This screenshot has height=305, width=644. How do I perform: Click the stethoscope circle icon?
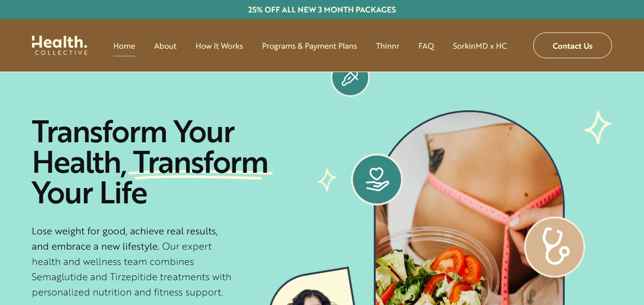click(x=554, y=247)
